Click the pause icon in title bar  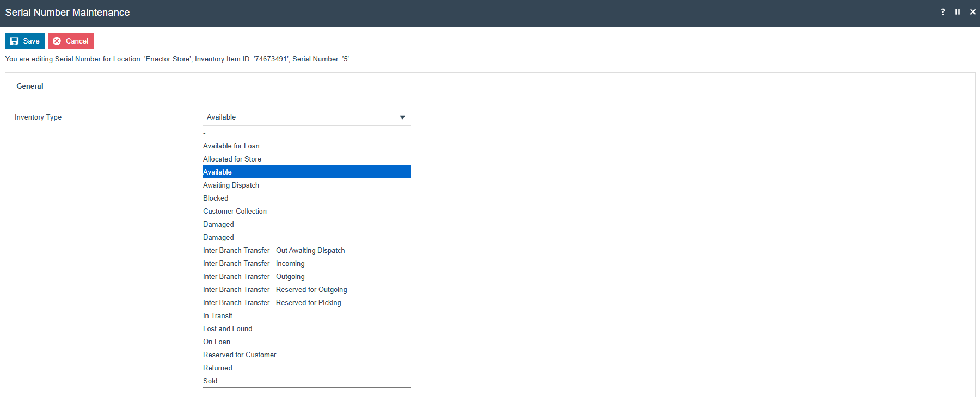958,12
